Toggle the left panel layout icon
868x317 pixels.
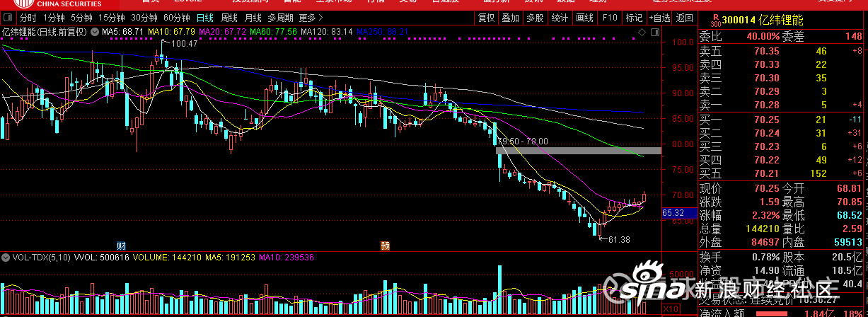point(8,18)
